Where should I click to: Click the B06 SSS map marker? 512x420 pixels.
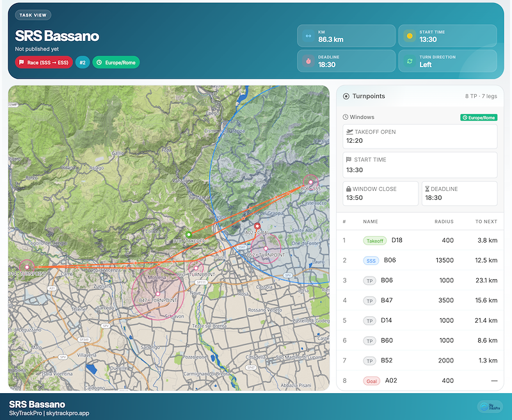tap(310, 182)
